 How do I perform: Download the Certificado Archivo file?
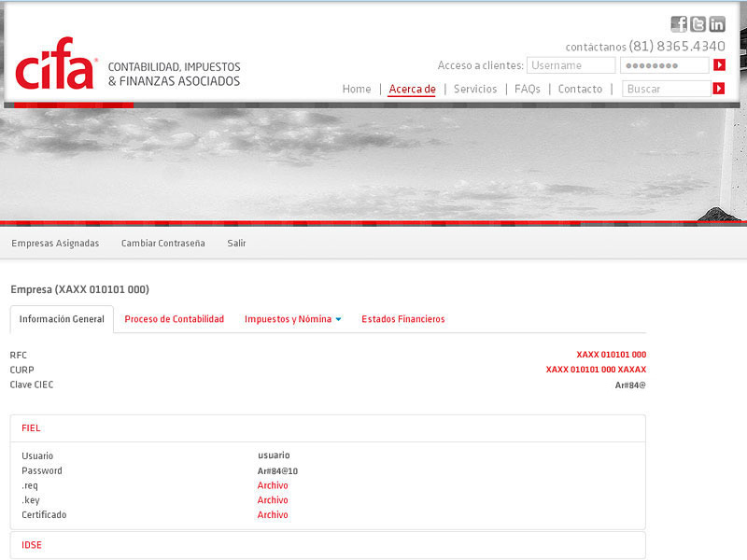(x=273, y=515)
